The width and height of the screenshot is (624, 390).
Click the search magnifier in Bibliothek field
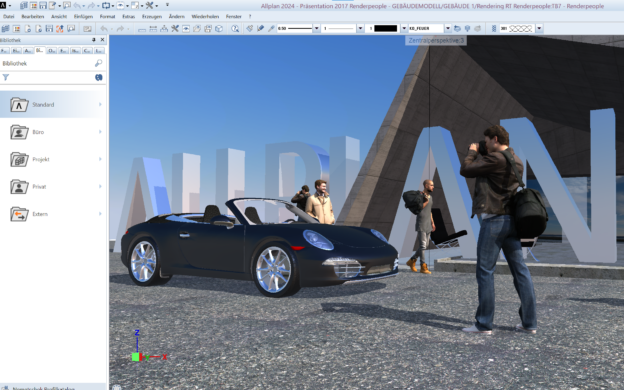click(98, 63)
